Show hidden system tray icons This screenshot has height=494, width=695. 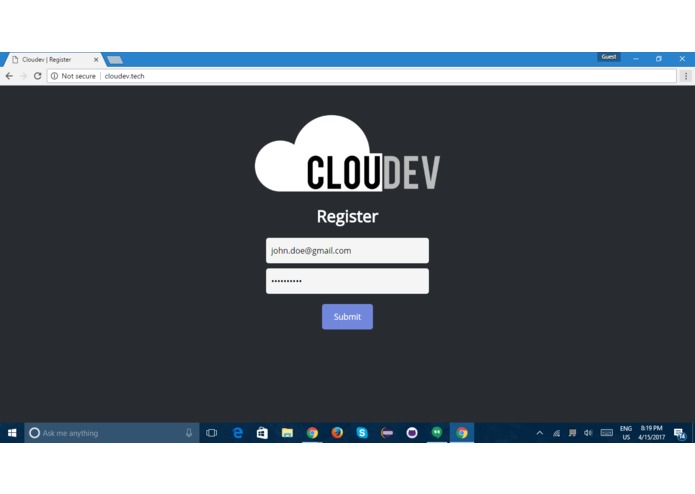pyautogui.click(x=539, y=433)
